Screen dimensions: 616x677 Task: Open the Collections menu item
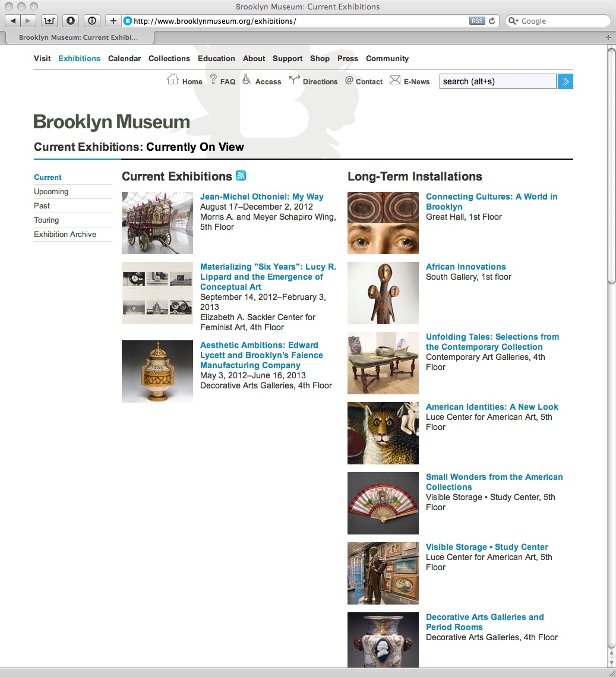tap(169, 58)
